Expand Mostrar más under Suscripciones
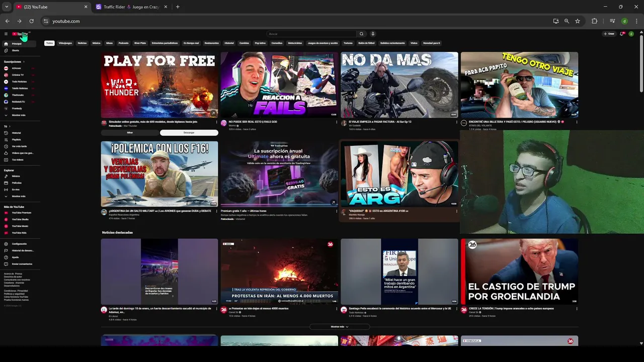 point(19,115)
